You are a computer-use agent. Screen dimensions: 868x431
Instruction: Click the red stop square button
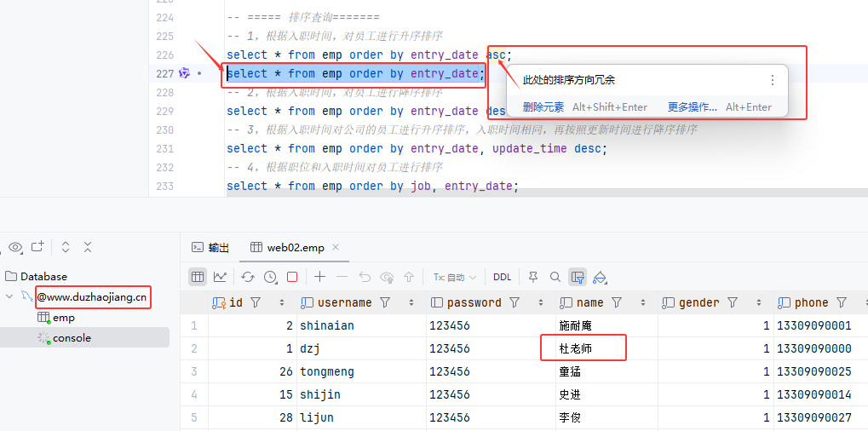coord(292,277)
